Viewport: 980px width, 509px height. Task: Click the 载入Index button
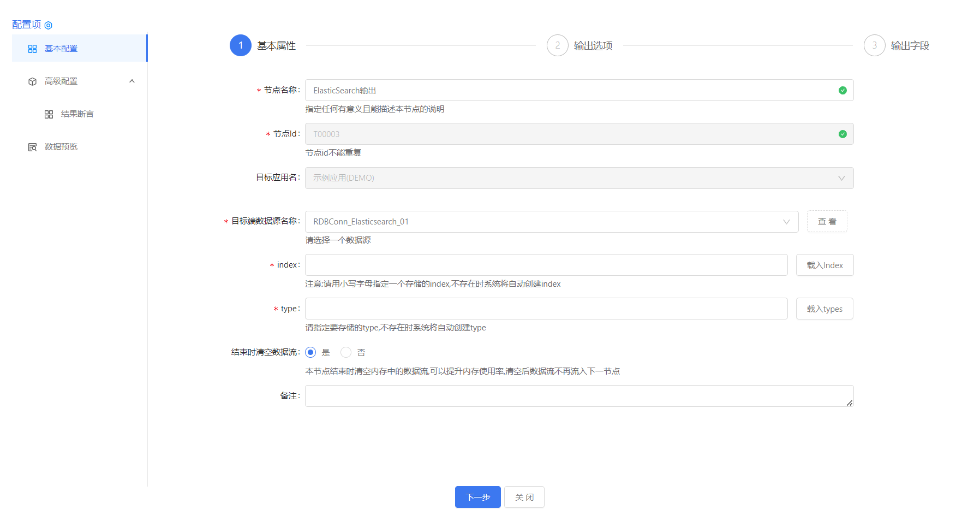[x=824, y=265]
